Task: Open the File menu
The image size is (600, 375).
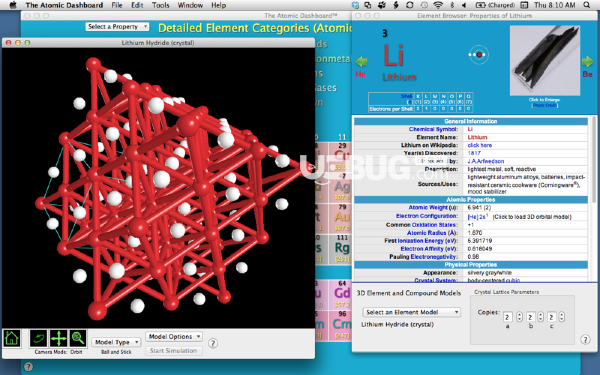Action: click(117, 5)
